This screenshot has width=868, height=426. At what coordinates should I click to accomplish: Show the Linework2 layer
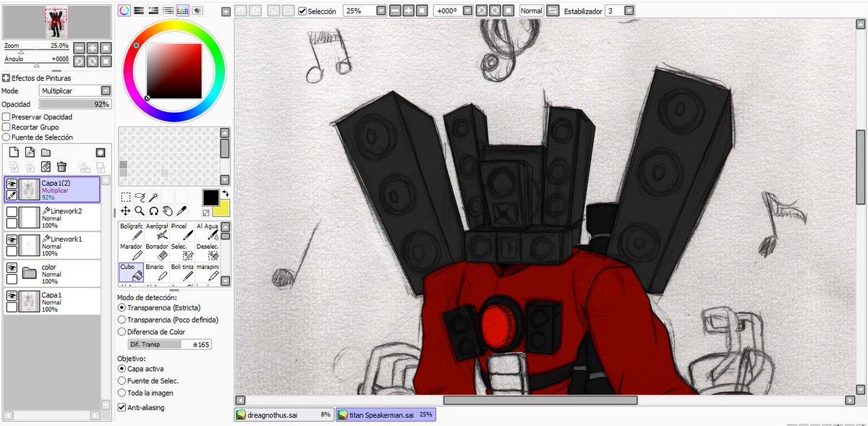(x=12, y=211)
